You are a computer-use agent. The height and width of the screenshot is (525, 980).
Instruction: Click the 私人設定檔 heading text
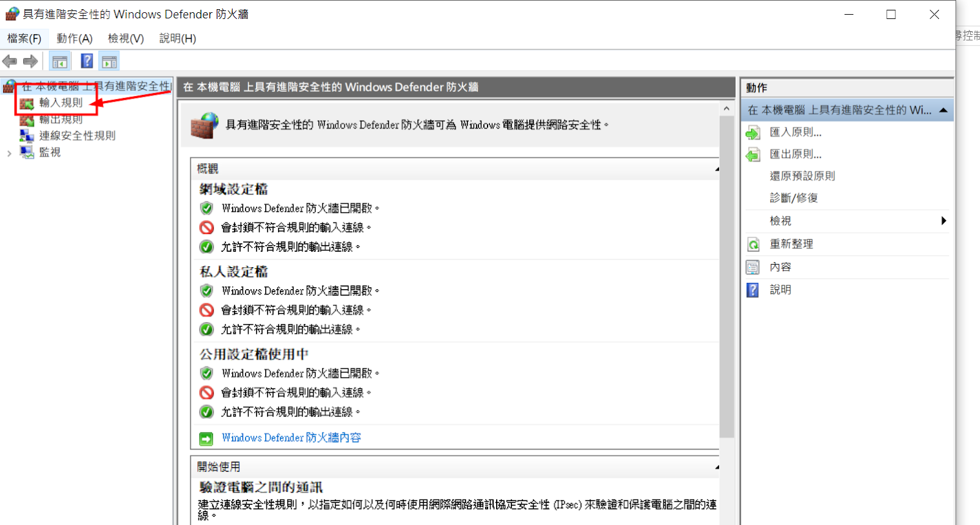coord(234,271)
